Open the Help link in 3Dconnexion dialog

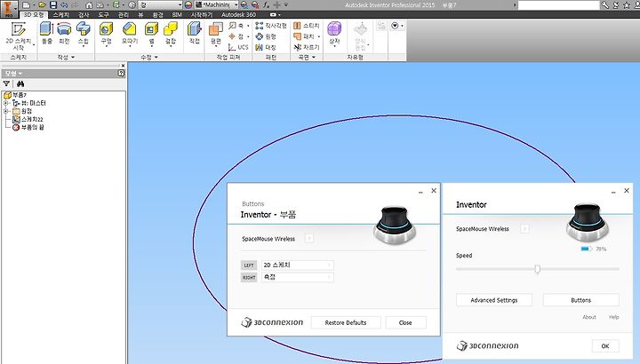coord(614,317)
